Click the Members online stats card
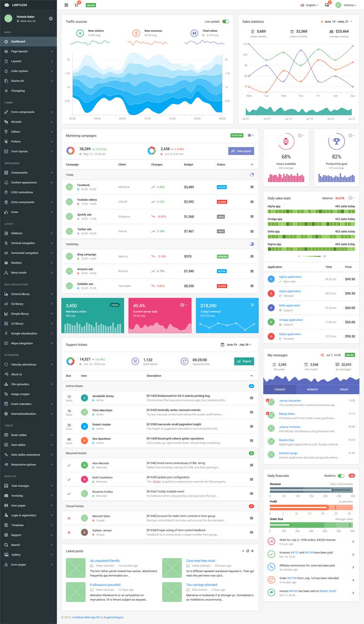Viewport: 364px width, 624px height. pos(93,315)
